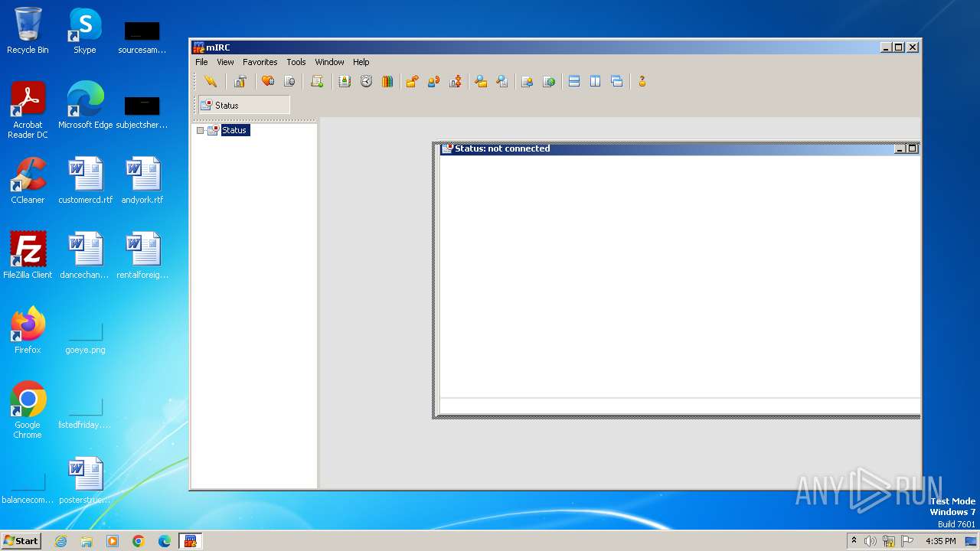Screen dimensions: 980x551
Task: Click the Timer alarm clock icon
Action: [x=366, y=81]
